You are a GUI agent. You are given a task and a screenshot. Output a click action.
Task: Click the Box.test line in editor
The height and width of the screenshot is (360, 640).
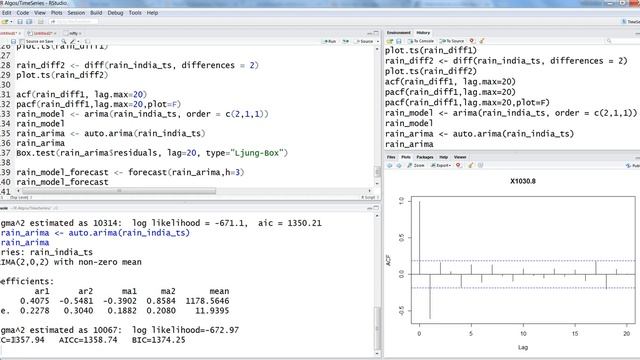[x=152, y=153]
